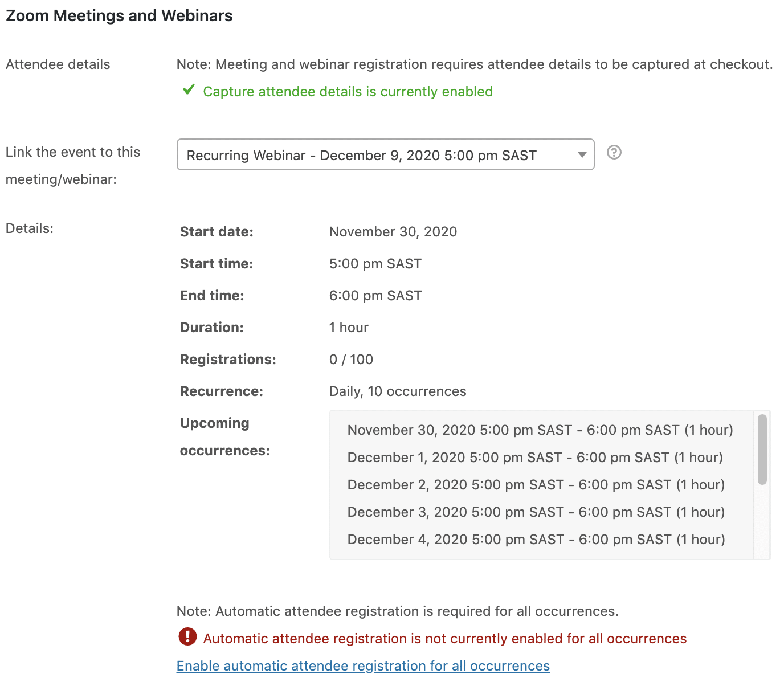The height and width of the screenshot is (686, 784).
Task: Click 'Capture attendee details is currently enabled' text
Action: [348, 92]
